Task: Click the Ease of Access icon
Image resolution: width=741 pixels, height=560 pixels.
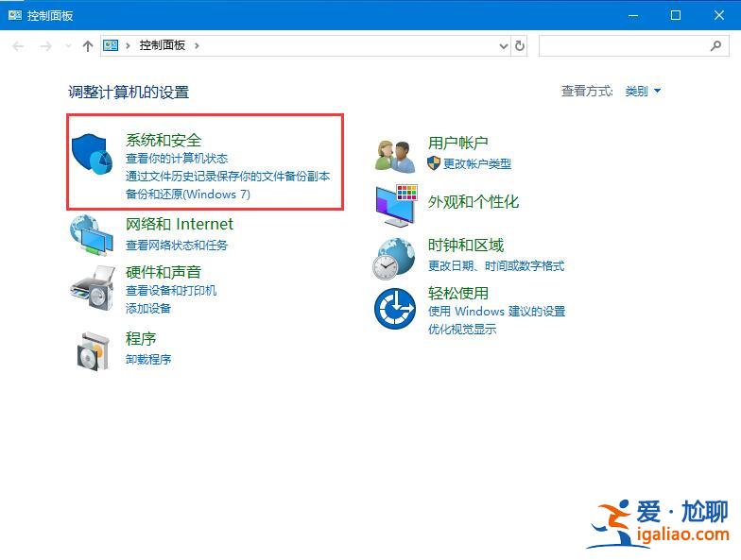Action: (395, 309)
